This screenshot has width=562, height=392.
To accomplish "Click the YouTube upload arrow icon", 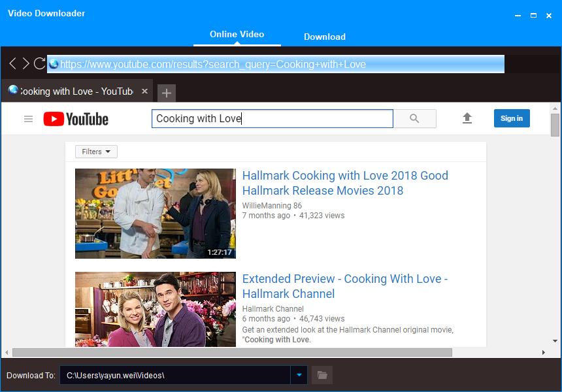I will 467,118.
